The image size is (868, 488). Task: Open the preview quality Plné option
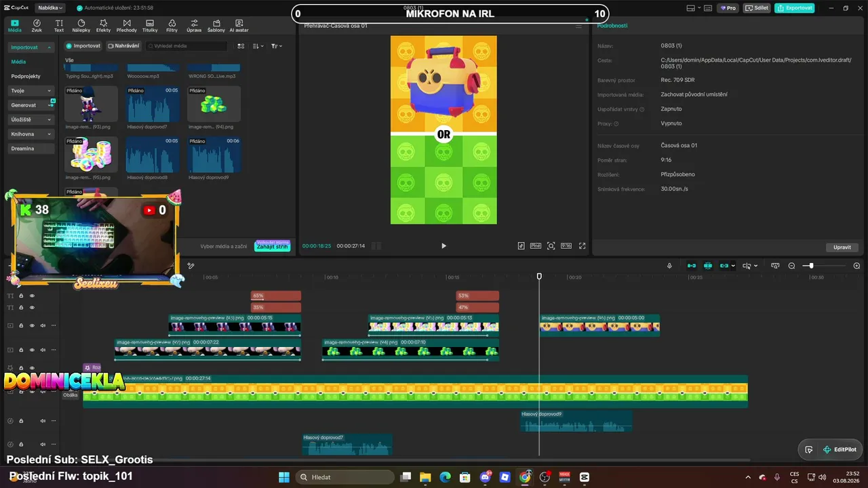(536, 246)
